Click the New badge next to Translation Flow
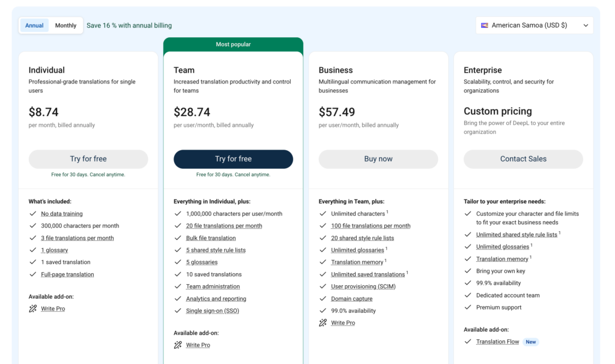 [531, 342]
